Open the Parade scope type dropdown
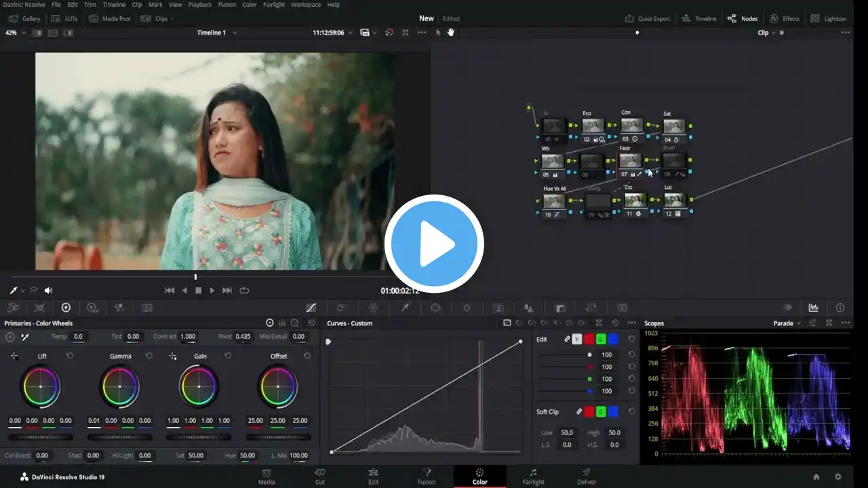Screen dimensions: 868x488 point(787,323)
